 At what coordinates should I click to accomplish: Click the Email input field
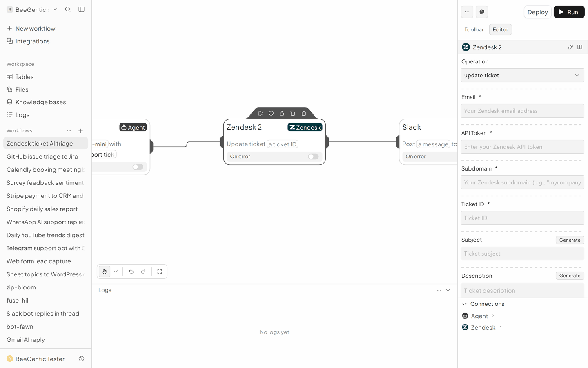[x=522, y=111]
